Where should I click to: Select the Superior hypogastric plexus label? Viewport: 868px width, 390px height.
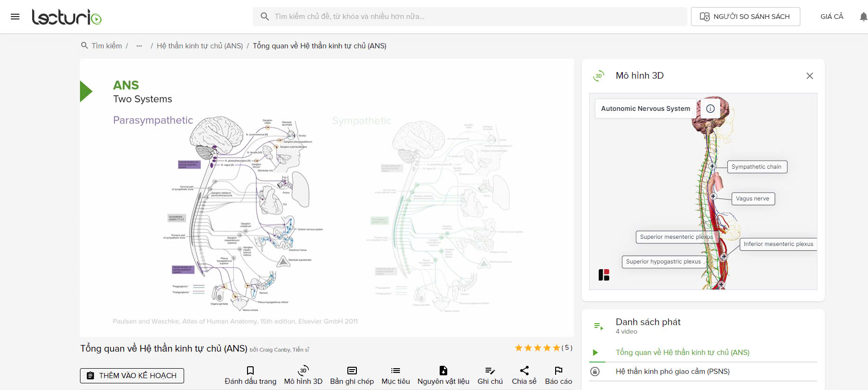664,262
